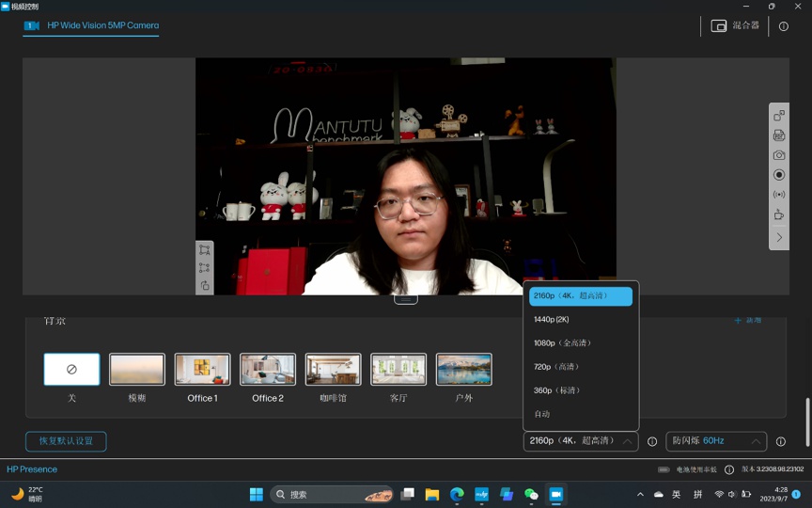
Task: Open the 混合器 mixer panel
Action: (x=735, y=25)
